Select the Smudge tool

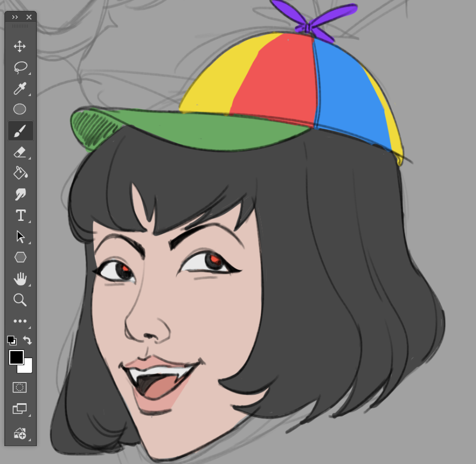(21, 194)
